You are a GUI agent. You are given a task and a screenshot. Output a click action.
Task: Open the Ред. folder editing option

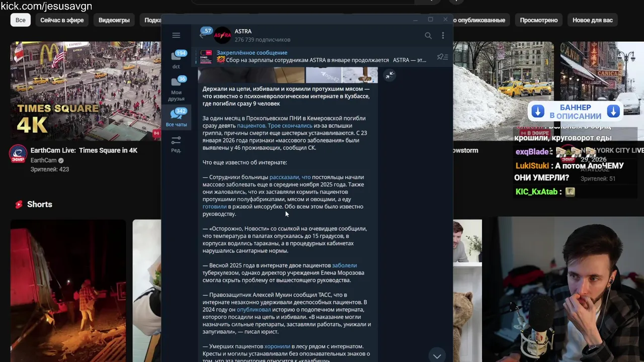(176, 144)
